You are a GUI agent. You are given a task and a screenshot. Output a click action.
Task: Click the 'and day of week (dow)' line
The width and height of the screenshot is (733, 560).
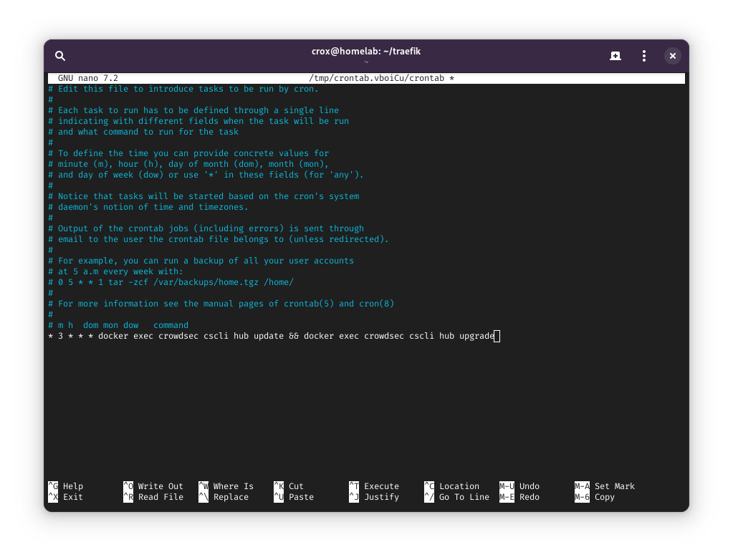pyautogui.click(x=206, y=175)
